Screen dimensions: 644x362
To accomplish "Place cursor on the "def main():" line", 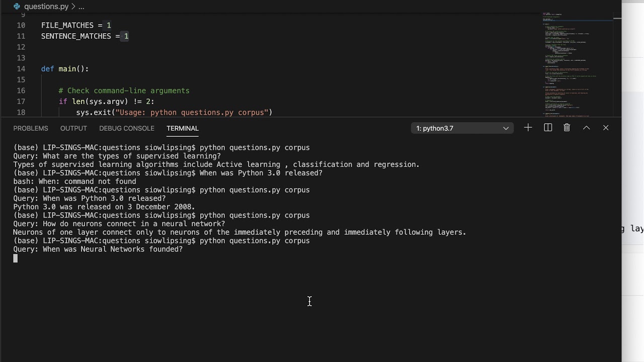I will pos(65,69).
